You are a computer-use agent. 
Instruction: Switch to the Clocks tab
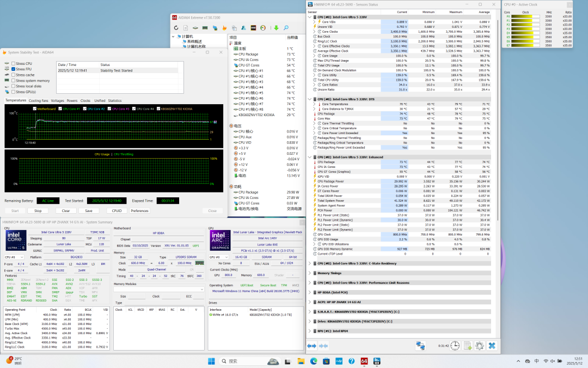click(x=85, y=101)
